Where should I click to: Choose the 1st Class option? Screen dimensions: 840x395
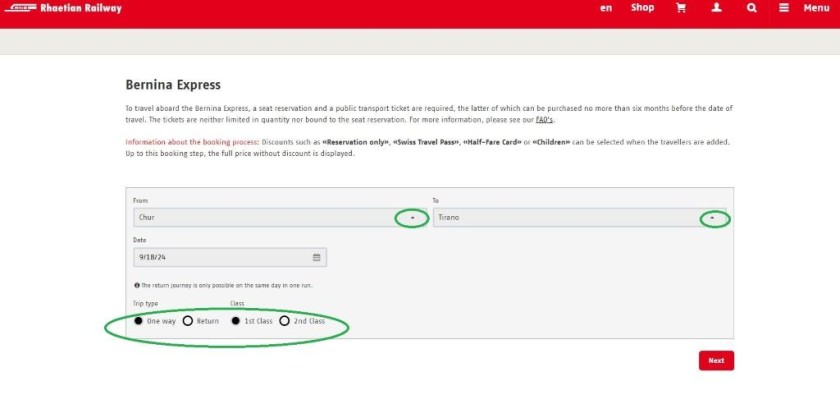click(x=236, y=321)
